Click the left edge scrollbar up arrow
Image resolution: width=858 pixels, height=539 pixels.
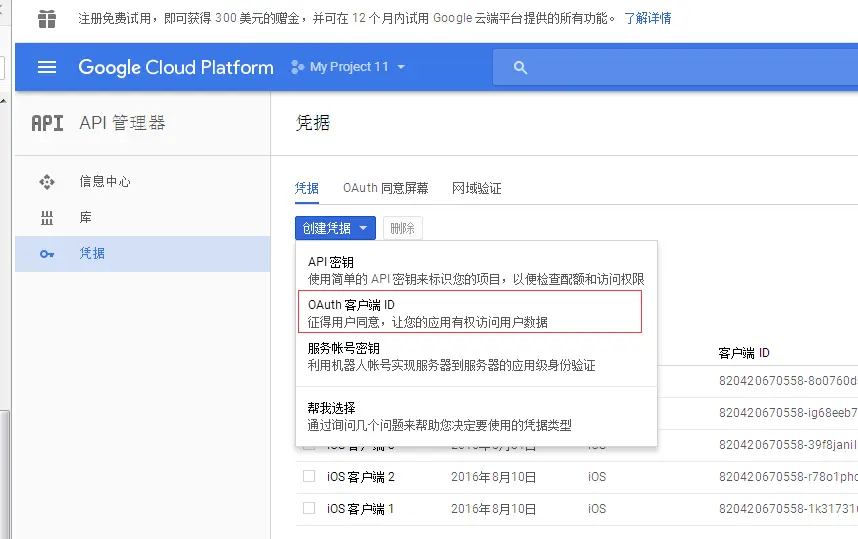point(4,101)
